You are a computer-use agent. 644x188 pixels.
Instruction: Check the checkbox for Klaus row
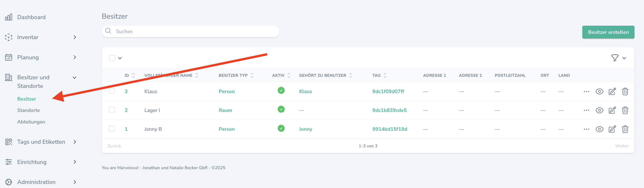click(112, 91)
